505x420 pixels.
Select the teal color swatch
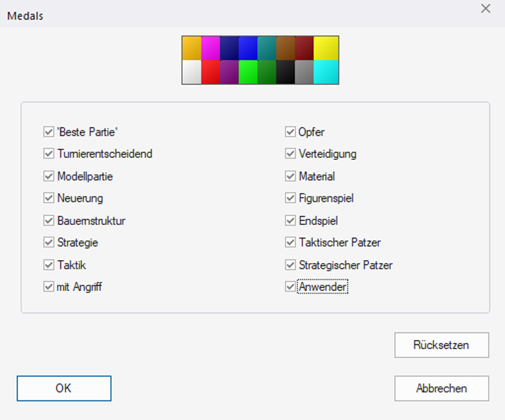pos(267,48)
